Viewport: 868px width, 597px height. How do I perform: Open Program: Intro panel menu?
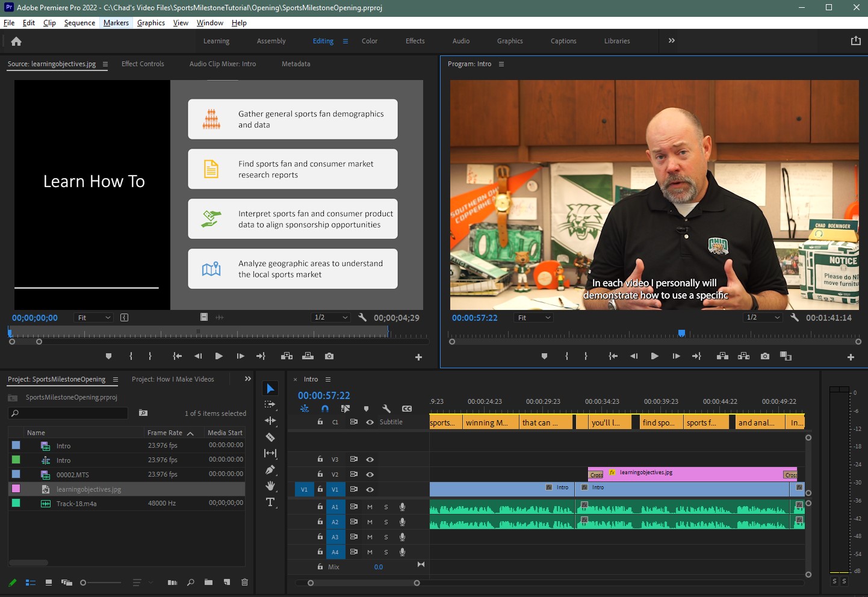tap(501, 64)
